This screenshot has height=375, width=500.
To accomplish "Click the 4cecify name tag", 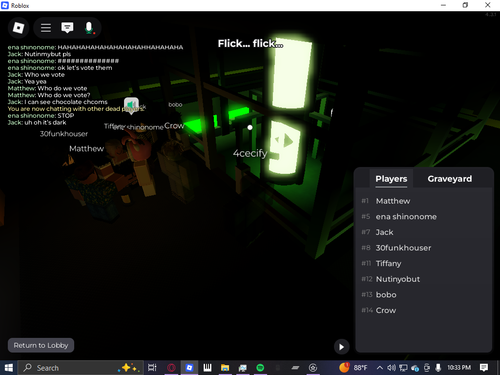I will (x=250, y=153).
